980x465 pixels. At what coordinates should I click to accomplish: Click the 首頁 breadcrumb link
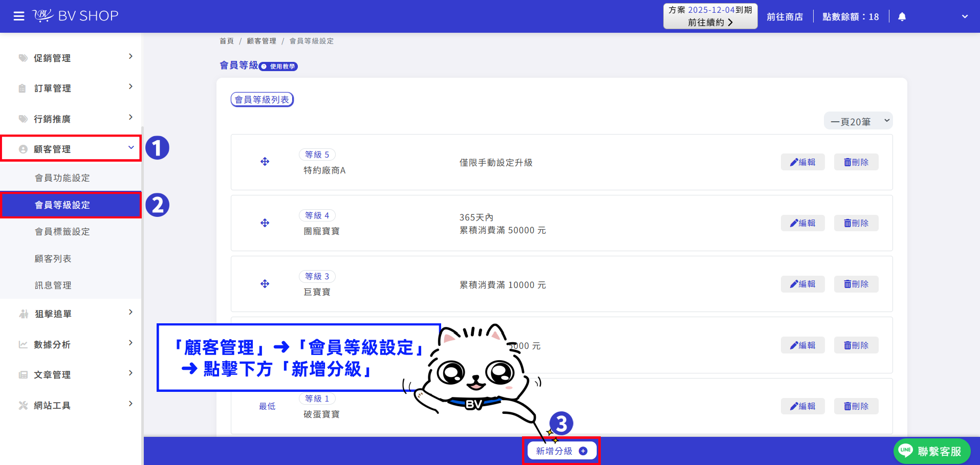click(227, 41)
